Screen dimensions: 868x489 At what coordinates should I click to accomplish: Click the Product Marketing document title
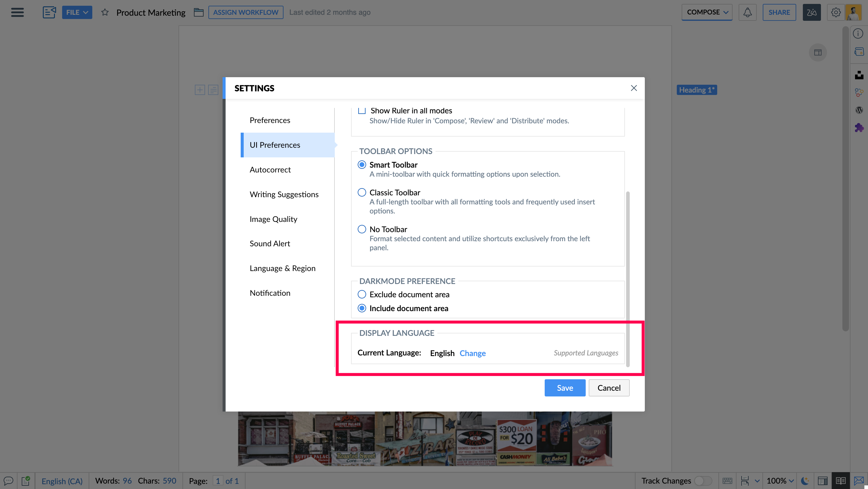coord(150,12)
